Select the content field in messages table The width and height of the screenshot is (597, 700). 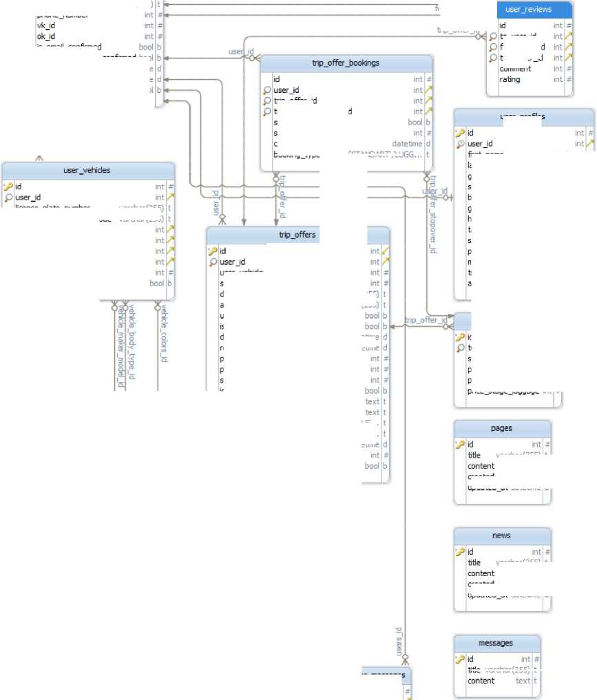[481, 681]
